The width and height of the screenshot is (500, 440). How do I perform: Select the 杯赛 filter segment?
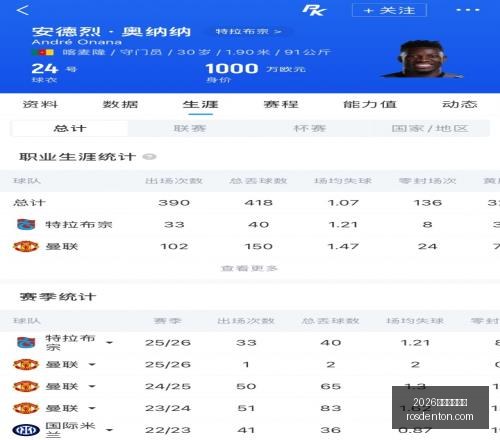click(x=309, y=128)
